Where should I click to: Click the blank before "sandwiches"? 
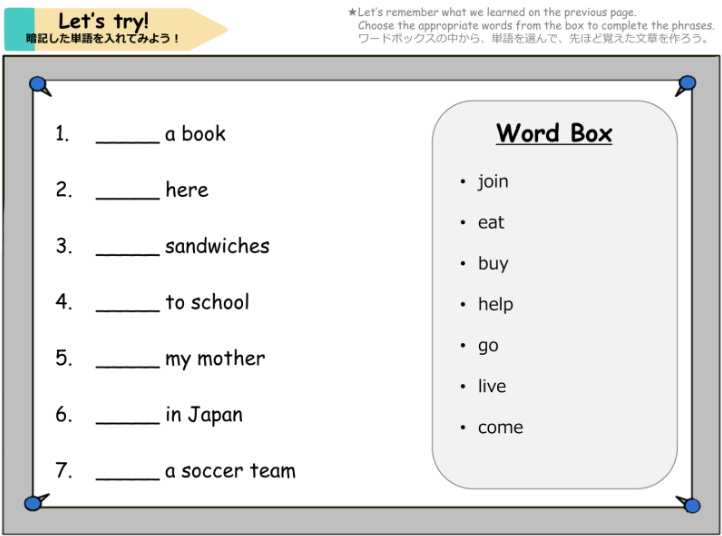coord(127,248)
